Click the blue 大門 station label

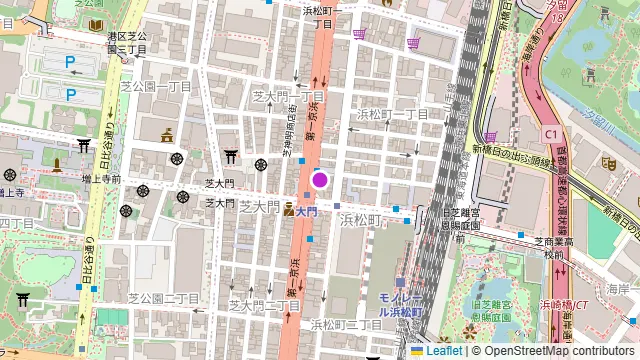(x=306, y=212)
